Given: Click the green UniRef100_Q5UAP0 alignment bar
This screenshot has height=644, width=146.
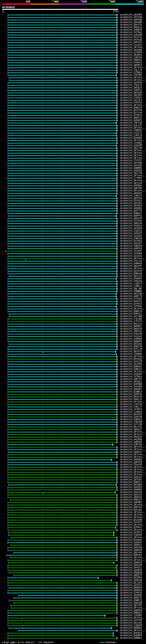Looking at the screenshot, I should pos(63,389).
